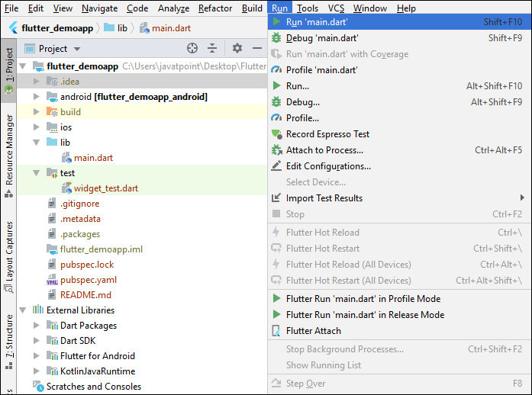Open the 7: Structure side tab
This screenshot has width=532, height=395.
pos(9,342)
